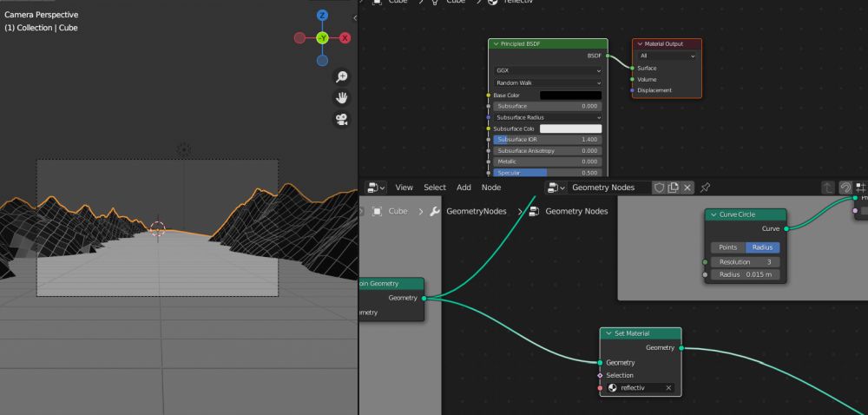Click the reflectiv material field in Set Material
The width and height of the screenshot is (868, 415).
pyautogui.click(x=641, y=388)
